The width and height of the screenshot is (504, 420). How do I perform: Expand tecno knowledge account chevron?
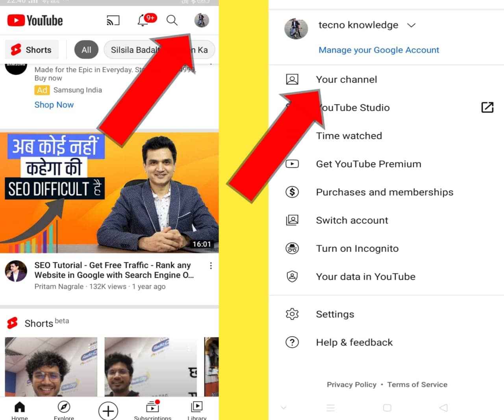point(411,25)
